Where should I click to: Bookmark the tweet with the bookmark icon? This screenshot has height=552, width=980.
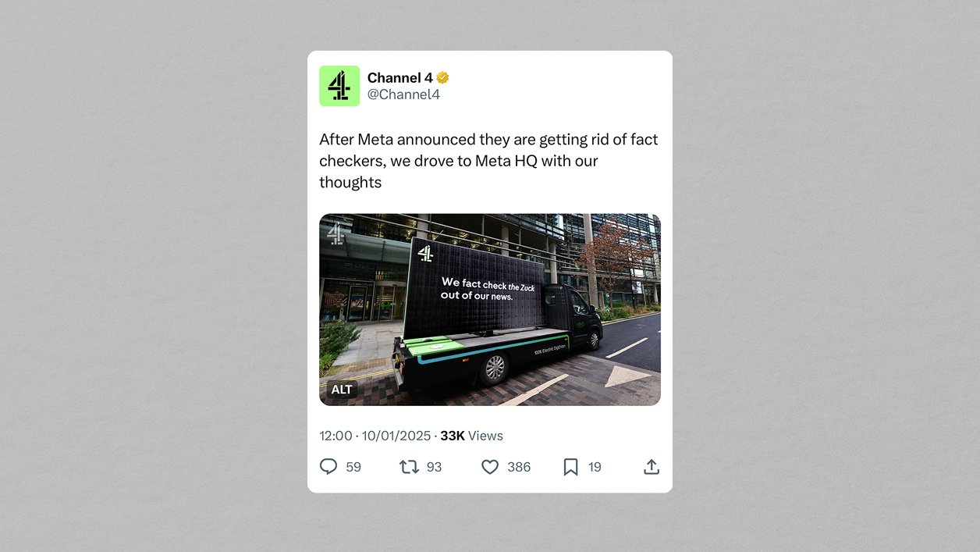(x=571, y=467)
